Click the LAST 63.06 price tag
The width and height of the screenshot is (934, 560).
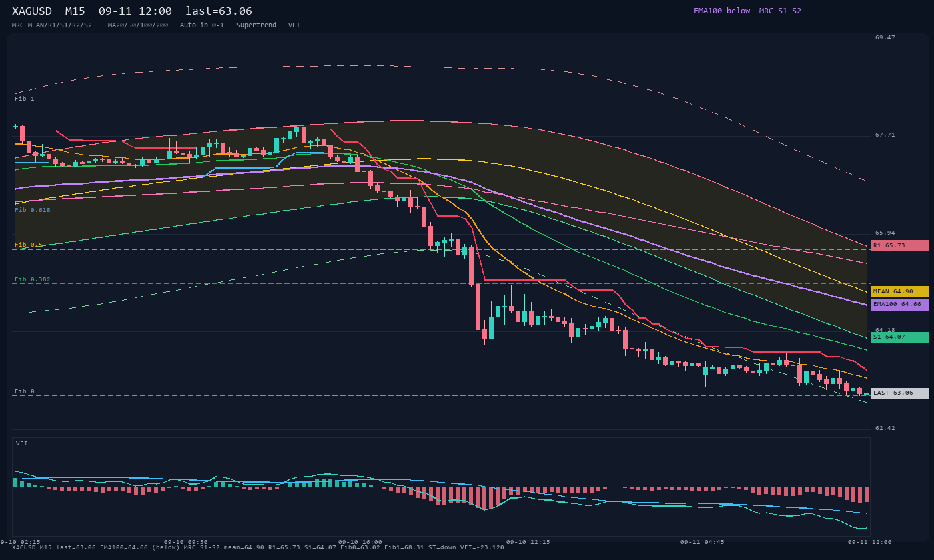(x=900, y=393)
